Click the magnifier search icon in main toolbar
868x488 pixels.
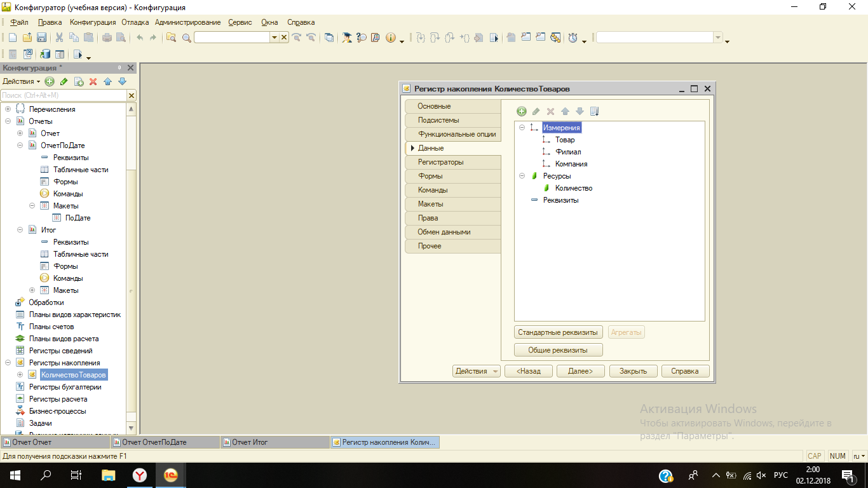point(187,37)
